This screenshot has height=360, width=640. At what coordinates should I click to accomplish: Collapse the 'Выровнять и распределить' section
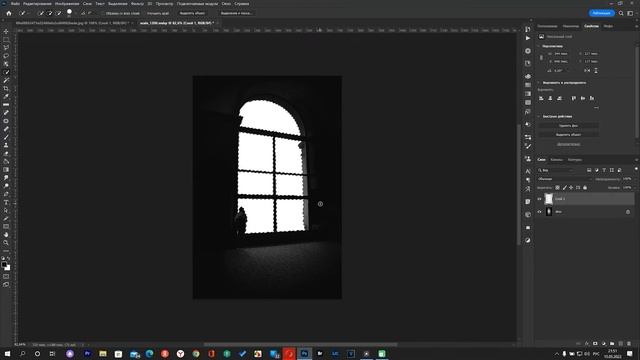(539, 82)
